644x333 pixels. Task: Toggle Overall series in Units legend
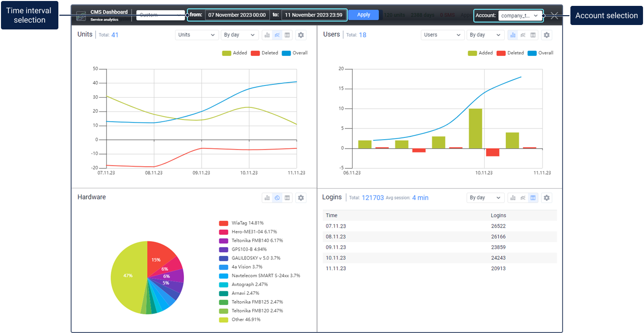(294, 53)
